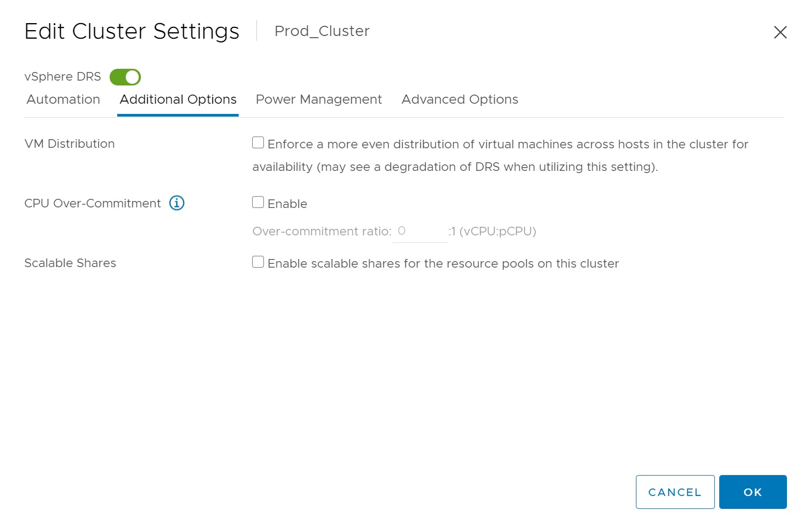Image resolution: width=809 pixels, height=532 pixels.
Task: Click the Scalable Shares row label
Action: pyautogui.click(x=70, y=263)
